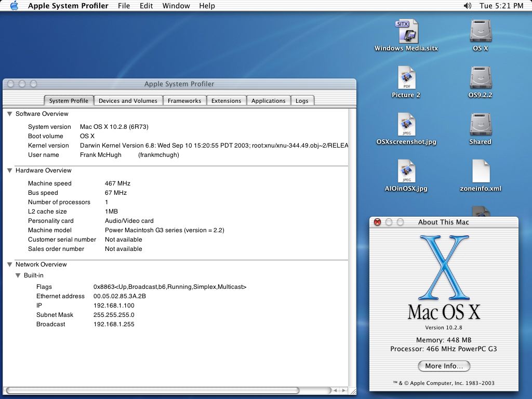Open the Picture 2 PDF file

[x=406, y=78]
